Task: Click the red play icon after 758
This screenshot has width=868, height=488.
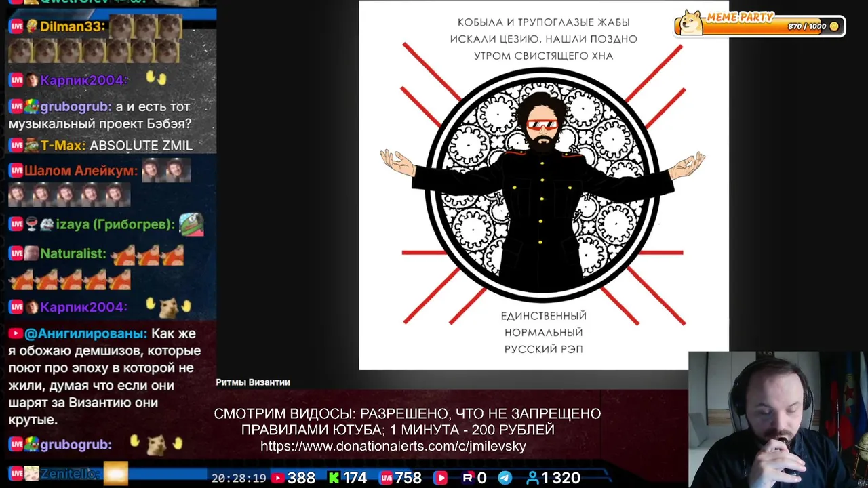Action: click(440, 478)
